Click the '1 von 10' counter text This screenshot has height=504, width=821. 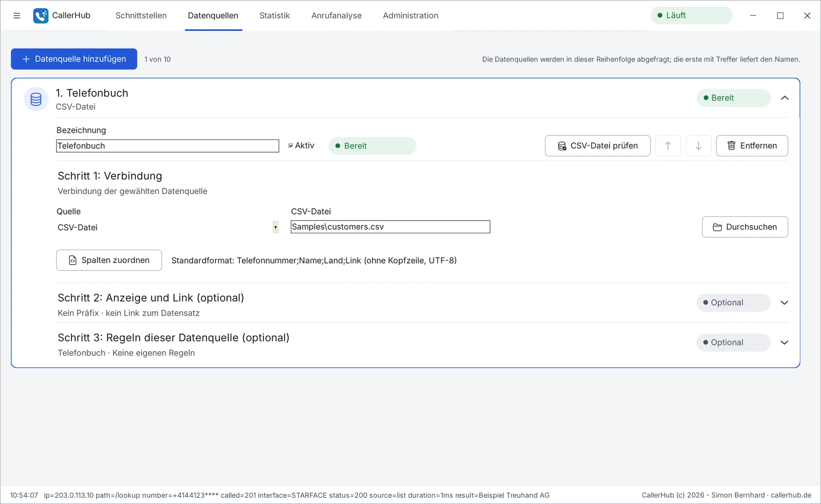tap(158, 59)
